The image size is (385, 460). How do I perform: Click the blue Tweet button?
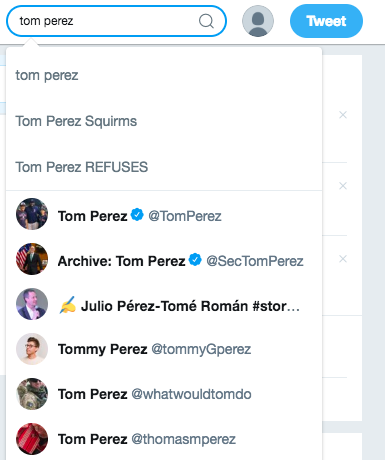coord(326,21)
